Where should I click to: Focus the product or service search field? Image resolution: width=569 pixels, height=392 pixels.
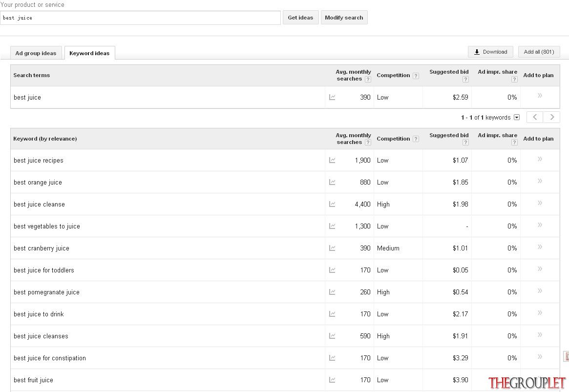[x=140, y=18]
